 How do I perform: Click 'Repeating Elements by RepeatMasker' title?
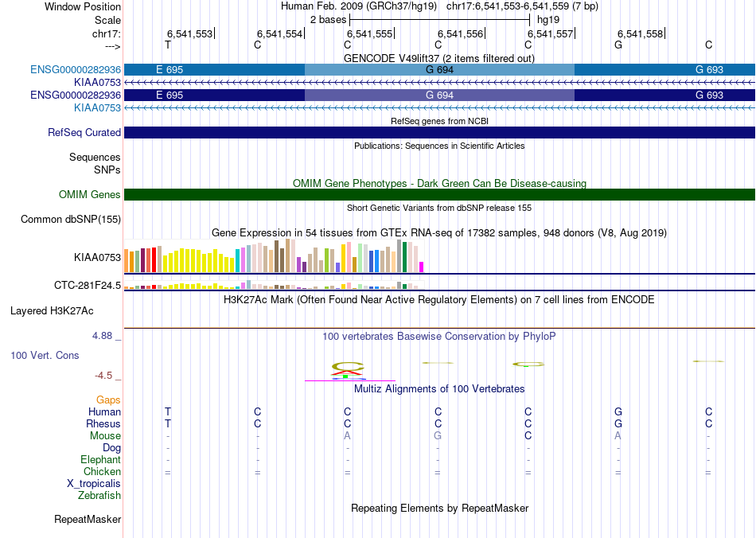click(440, 508)
